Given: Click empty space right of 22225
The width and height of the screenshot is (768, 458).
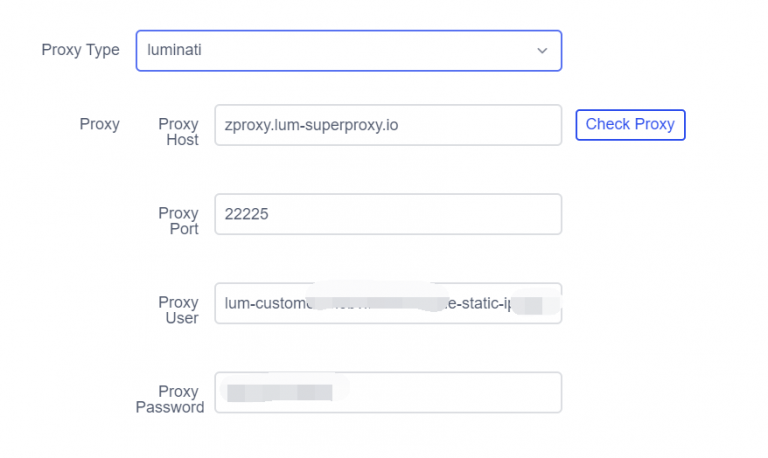Looking at the screenshot, I should (420, 214).
